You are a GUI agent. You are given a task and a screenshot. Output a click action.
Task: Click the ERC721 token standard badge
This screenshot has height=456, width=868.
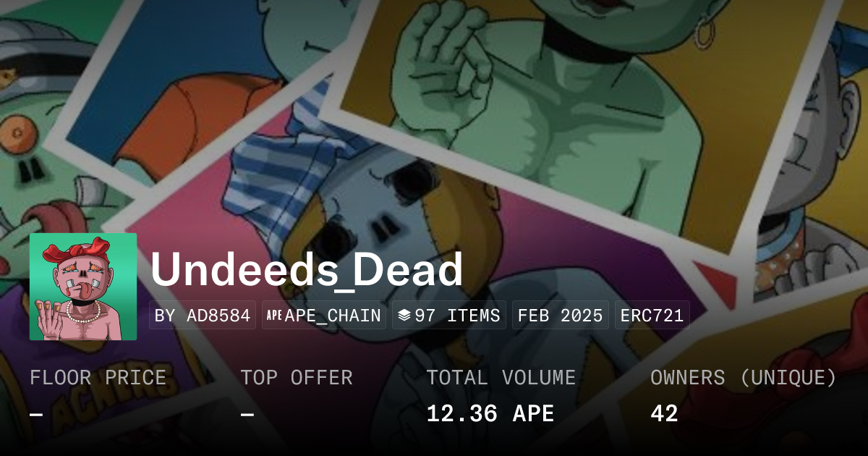coord(652,316)
